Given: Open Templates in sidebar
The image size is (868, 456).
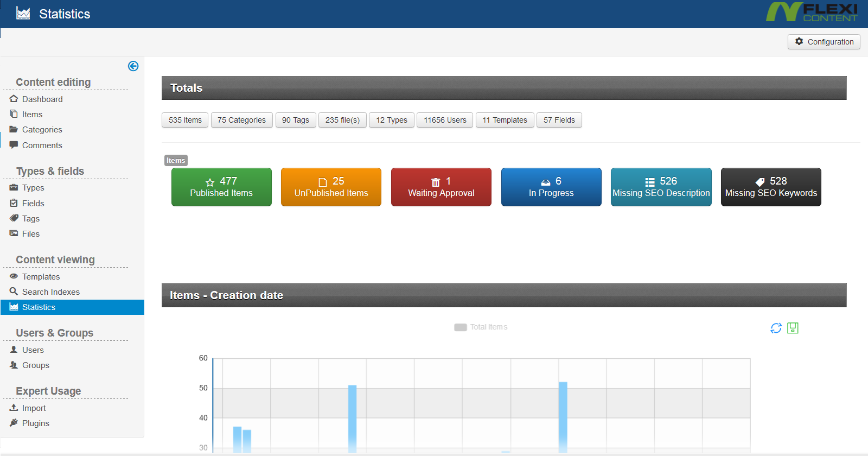Looking at the screenshot, I should point(41,276).
